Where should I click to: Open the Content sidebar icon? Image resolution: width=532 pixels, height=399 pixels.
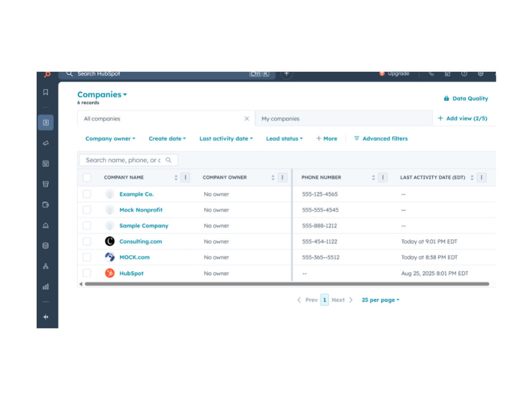(45, 163)
